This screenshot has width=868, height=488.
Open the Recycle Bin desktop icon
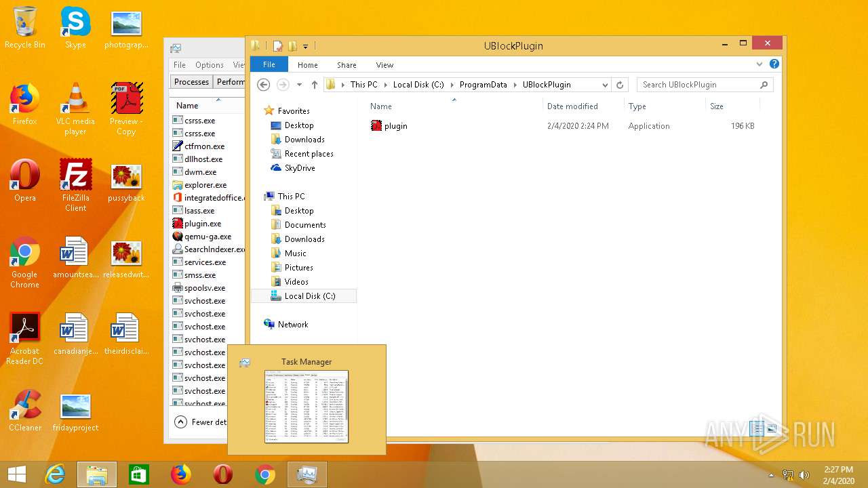coord(25,27)
